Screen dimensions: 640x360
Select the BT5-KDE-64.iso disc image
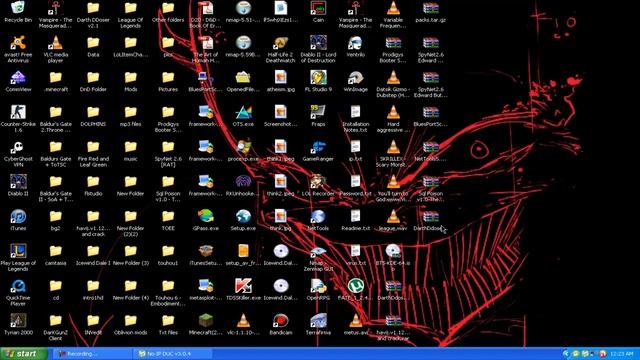click(x=393, y=251)
